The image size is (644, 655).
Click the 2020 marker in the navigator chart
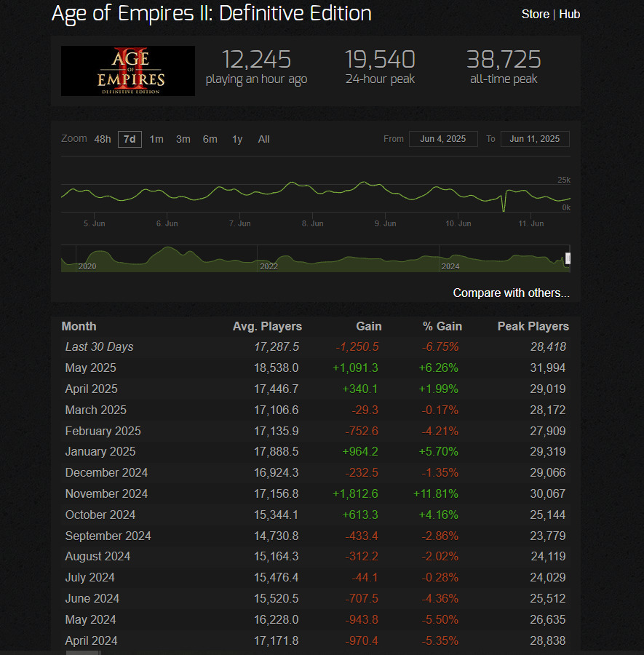point(87,266)
